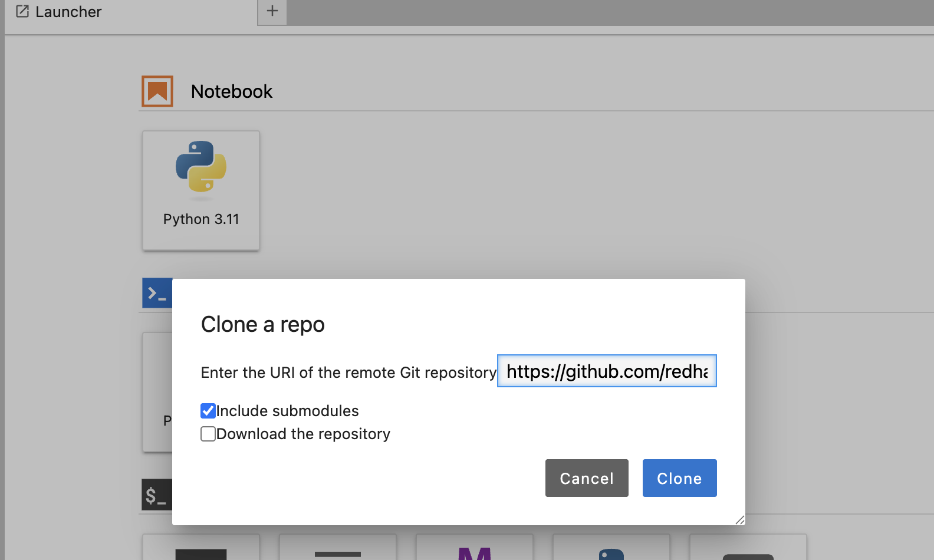Click the Terminal launcher card at bottom left
934x560 pixels.
[201, 548]
